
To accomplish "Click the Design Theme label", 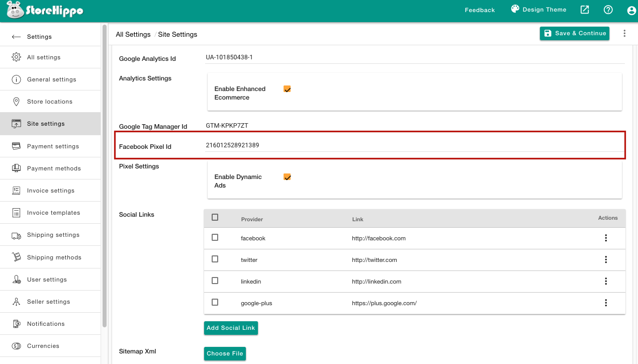I will click(x=544, y=10).
